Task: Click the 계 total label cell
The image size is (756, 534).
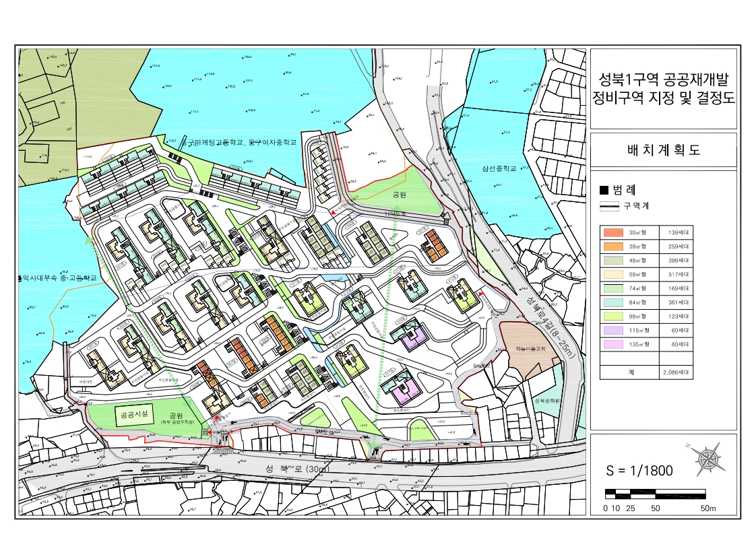Action: click(630, 372)
